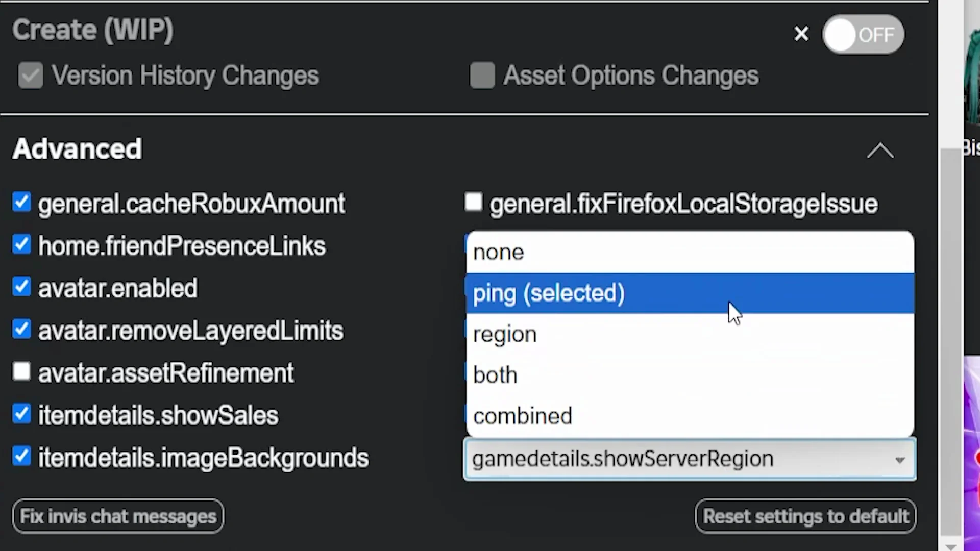
Task: Click Reset settings to default
Action: (x=805, y=516)
